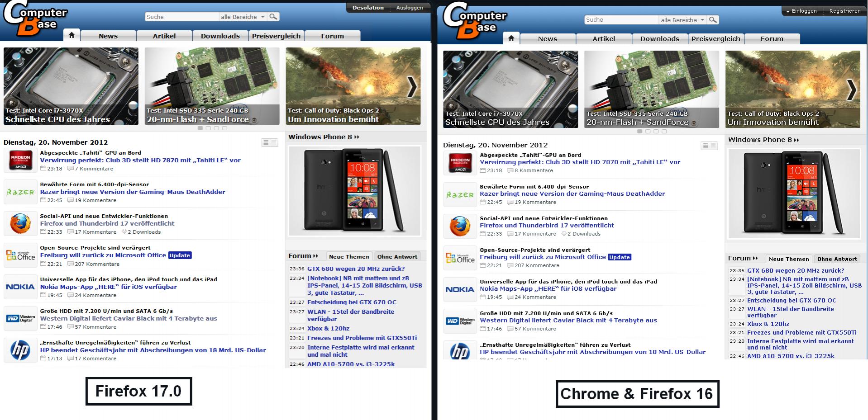This screenshot has height=420, width=868.
Task: Click the Nokia logo icon on the Firefox 17.0 page
Action: pos(20,287)
